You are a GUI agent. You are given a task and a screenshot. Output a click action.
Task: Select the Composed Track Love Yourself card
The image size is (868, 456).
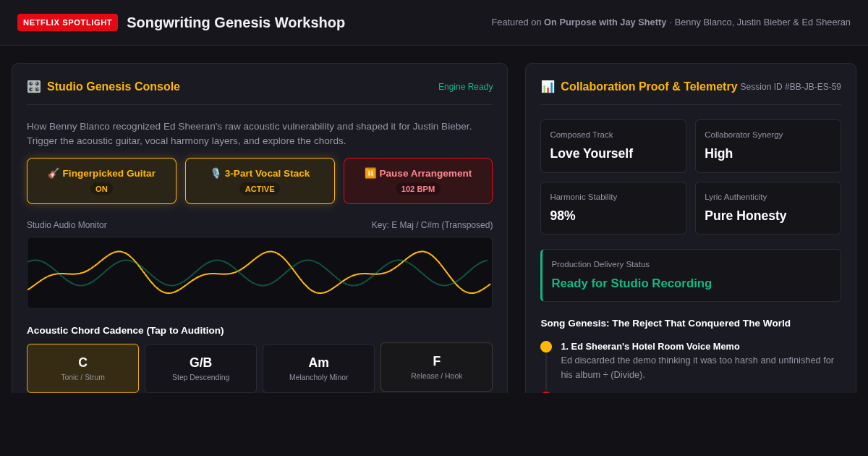click(613, 146)
